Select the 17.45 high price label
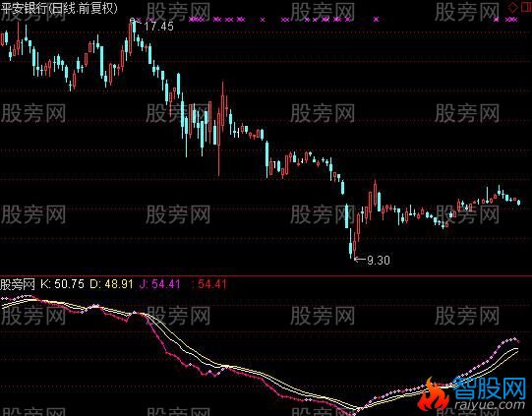The height and width of the screenshot is (416, 532). (158, 27)
